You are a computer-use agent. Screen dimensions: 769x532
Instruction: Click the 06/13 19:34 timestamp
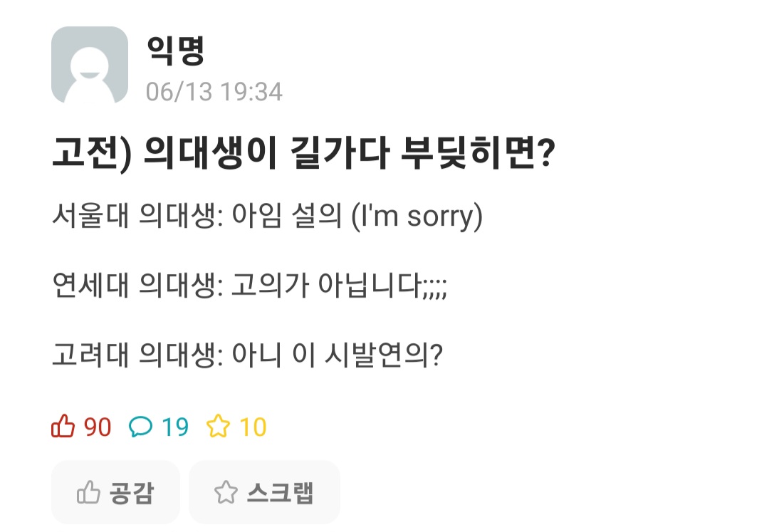(x=214, y=92)
